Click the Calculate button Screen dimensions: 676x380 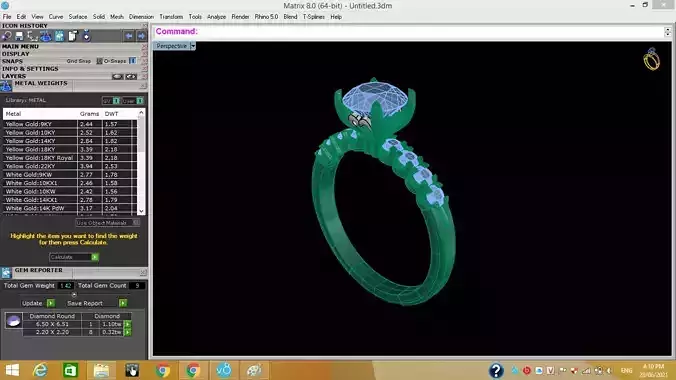point(74,257)
